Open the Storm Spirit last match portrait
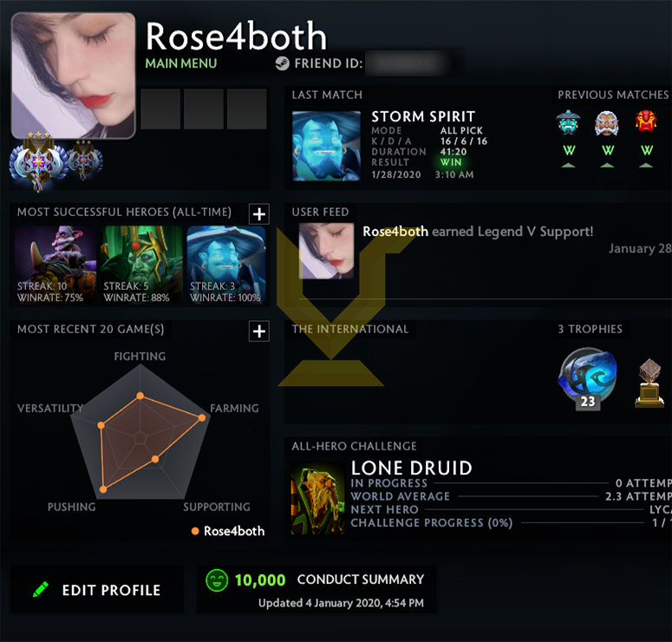The image size is (672, 642). (326, 146)
